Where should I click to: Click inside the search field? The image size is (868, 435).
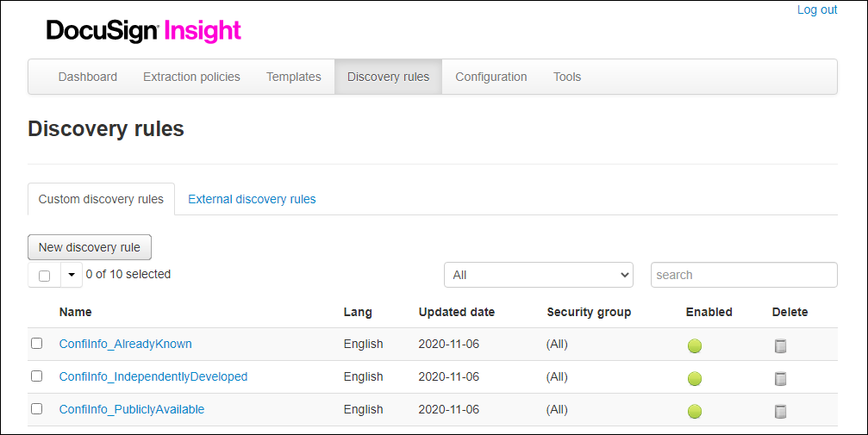(744, 275)
